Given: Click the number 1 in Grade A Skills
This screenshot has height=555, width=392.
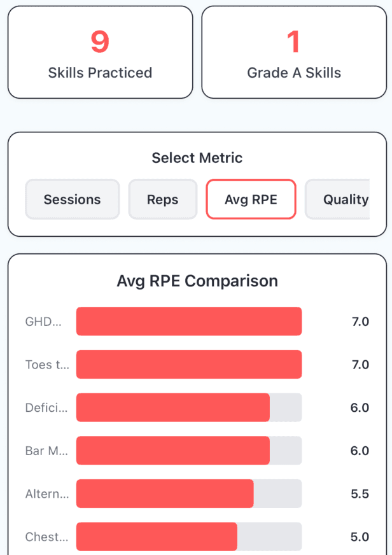Looking at the screenshot, I should point(295,41).
